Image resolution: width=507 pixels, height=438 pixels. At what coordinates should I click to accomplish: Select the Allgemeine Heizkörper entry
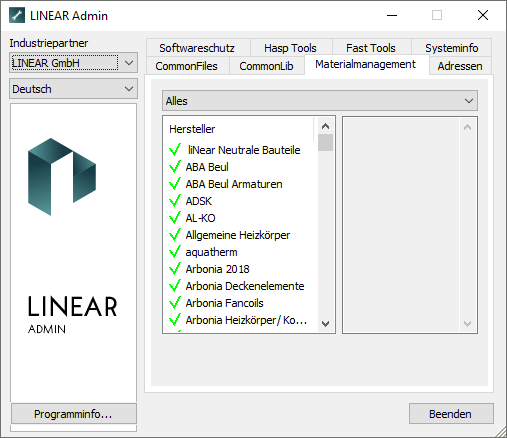(238, 235)
